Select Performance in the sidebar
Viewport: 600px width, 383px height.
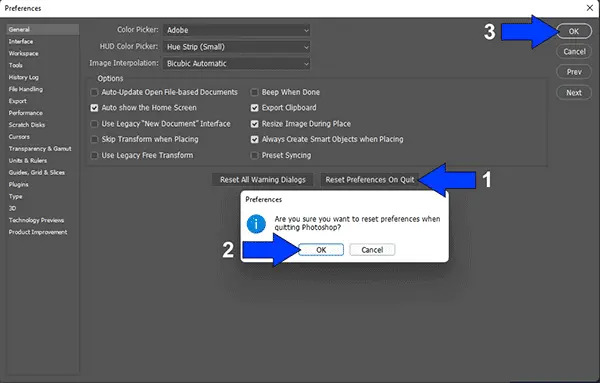[x=26, y=113]
